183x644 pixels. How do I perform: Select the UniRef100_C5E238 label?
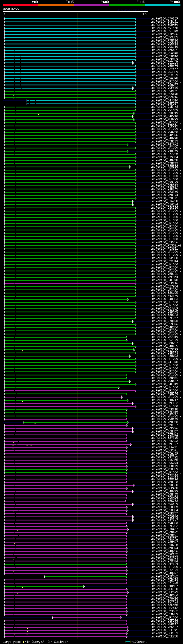coord(164,636)
